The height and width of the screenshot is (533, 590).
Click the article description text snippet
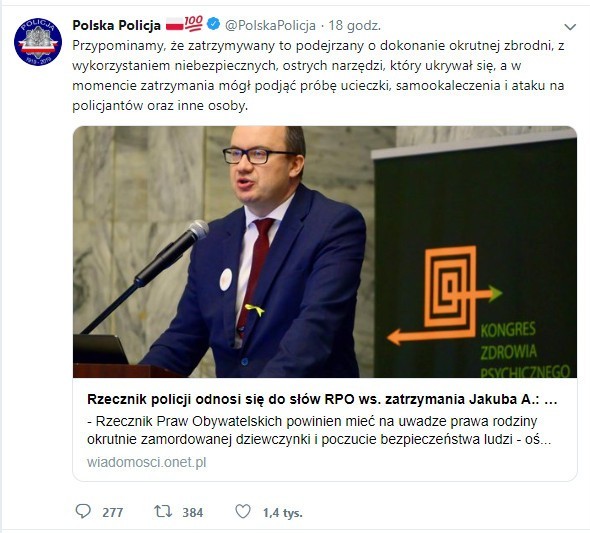click(x=319, y=430)
